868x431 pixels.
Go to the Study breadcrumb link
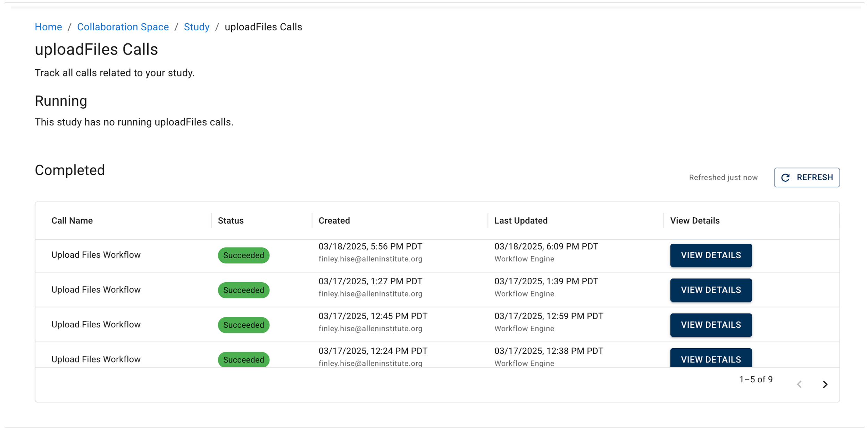(x=197, y=27)
